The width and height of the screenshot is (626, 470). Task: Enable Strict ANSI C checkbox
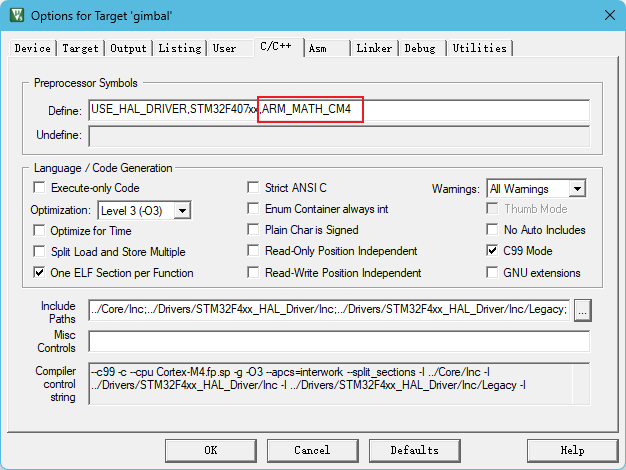coord(253,187)
